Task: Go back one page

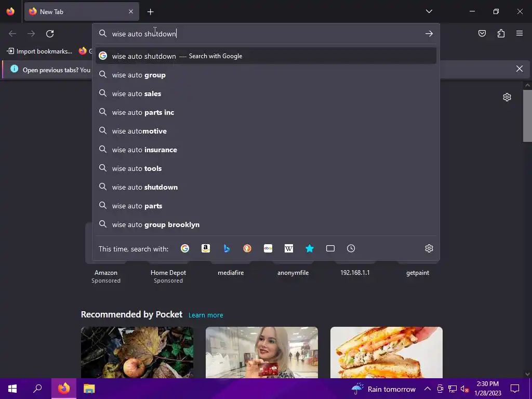Action: point(12,34)
